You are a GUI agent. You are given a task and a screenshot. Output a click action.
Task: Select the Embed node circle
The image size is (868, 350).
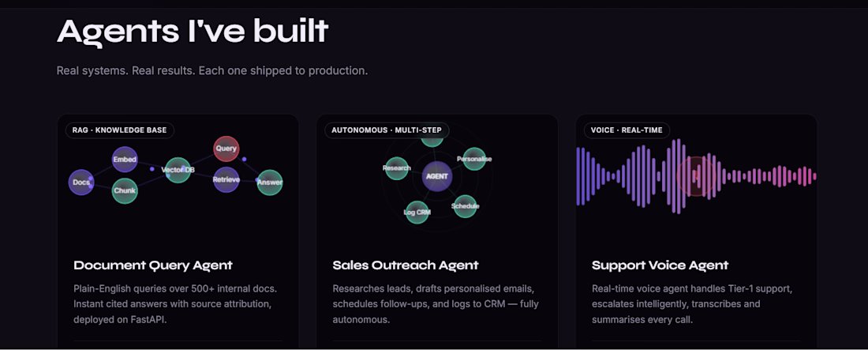[125, 160]
